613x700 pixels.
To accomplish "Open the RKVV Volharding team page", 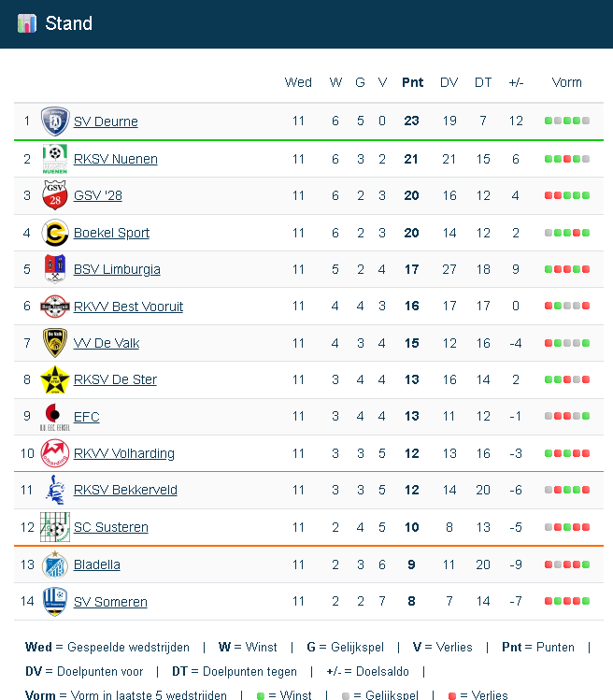I will click(124, 453).
